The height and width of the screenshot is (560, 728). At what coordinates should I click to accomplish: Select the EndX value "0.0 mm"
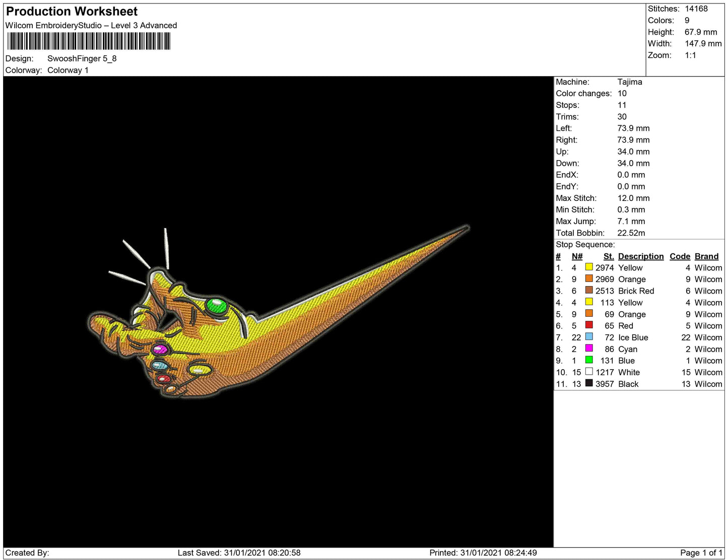pyautogui.click(x=631, y=175)
